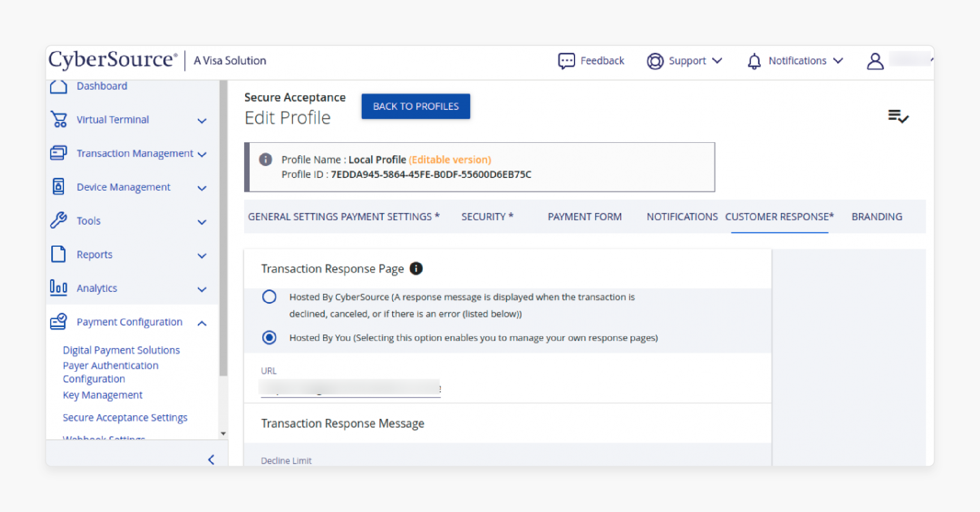Click the Device Management menu label
This screenshot has width=980, height=512.
(x=123, y=187)
